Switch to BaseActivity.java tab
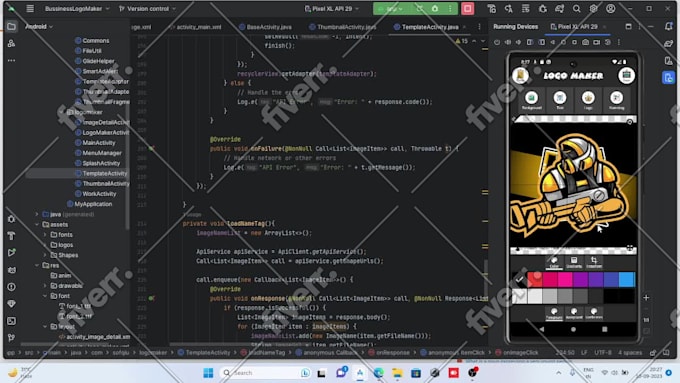 [x=265, y=27]
